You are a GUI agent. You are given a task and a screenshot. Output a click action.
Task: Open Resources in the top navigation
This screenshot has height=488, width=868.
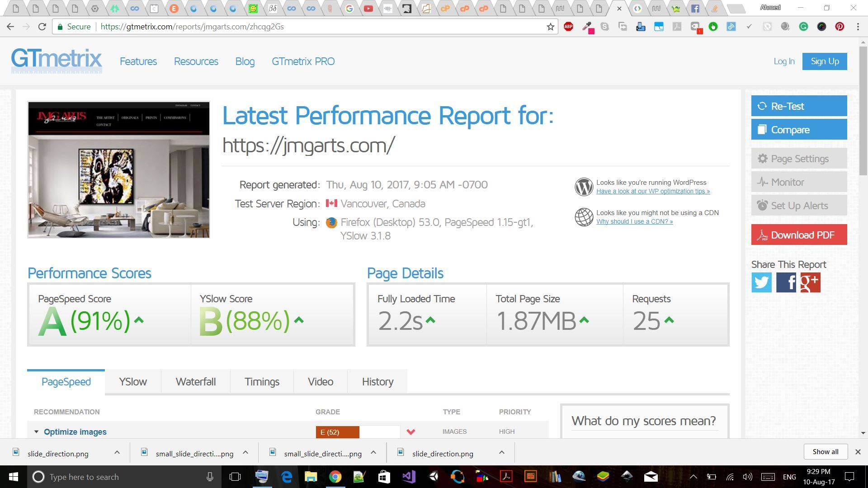click(196, 61)
